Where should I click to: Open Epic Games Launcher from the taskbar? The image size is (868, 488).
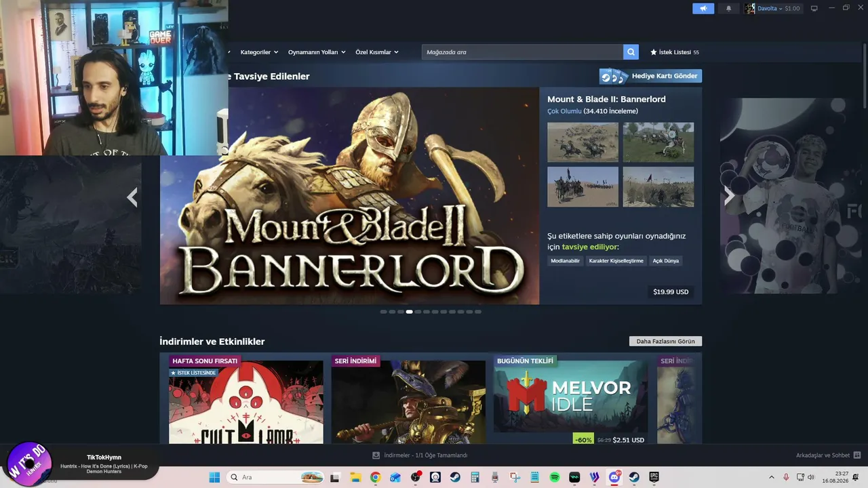654,477
